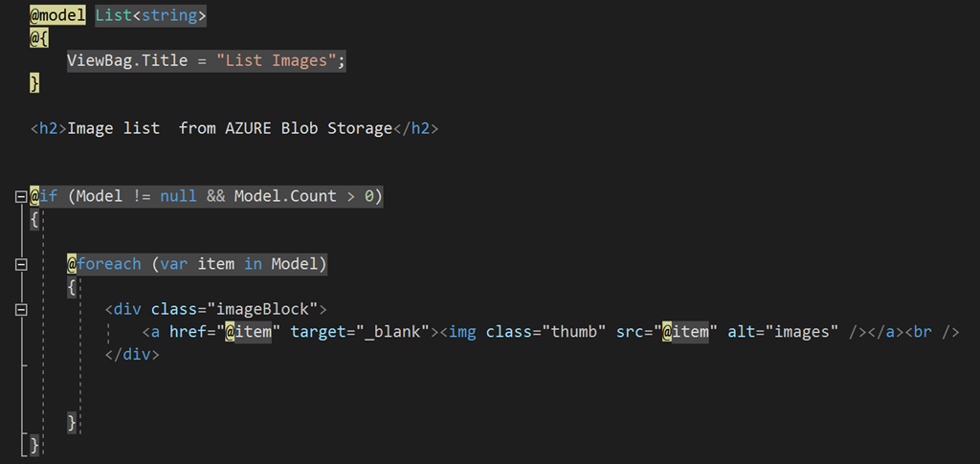Click the List<string> type name
Image resolution: width=980 pixels, height=464 pixels.
[x=150, y=16]
